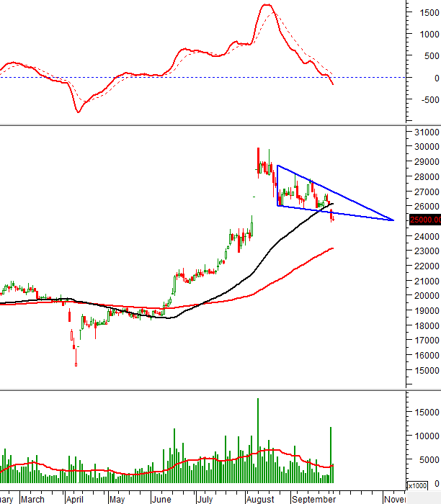Click the red 25000.00 current price label
This screenshot has width=441, height=504.
pos(426,220)
